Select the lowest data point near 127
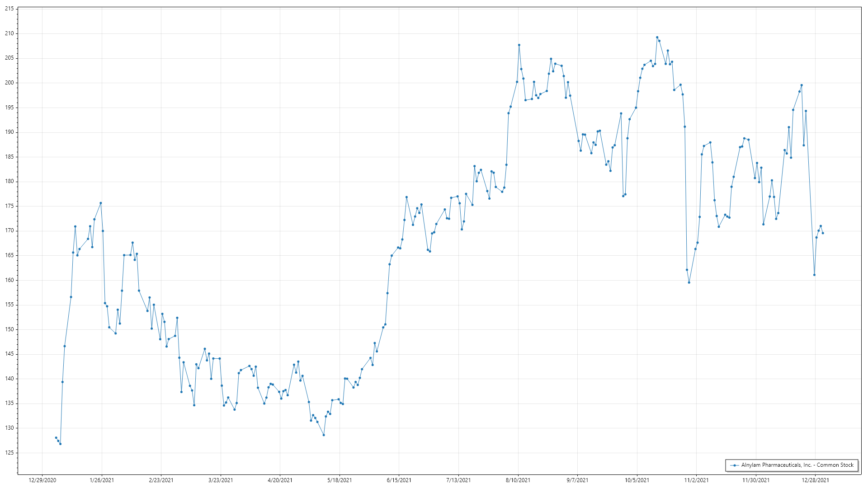868x488 pixels. pyautogui.click(x=60, y=444)
